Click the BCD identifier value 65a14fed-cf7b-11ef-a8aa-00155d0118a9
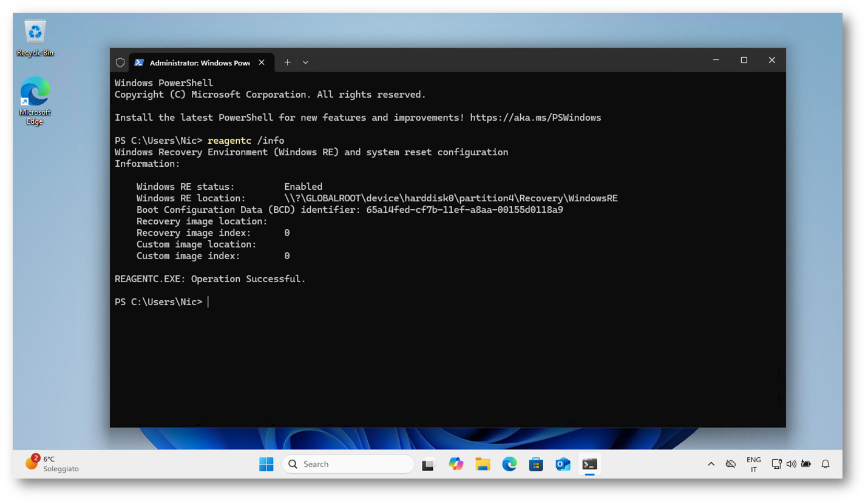The image size is (868, 504). 465,210
